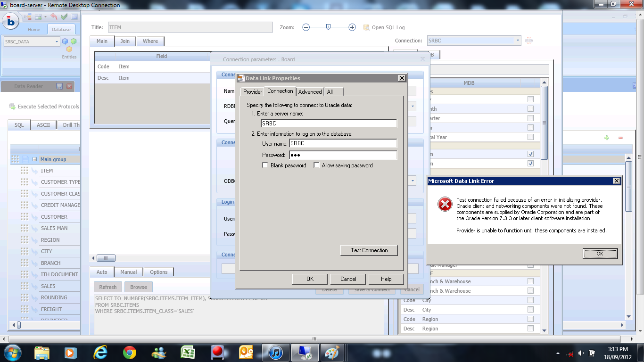644x362 pixels.
Task: Switch to the Where tab
Action: pyautogui.click(x=150, y=41)
